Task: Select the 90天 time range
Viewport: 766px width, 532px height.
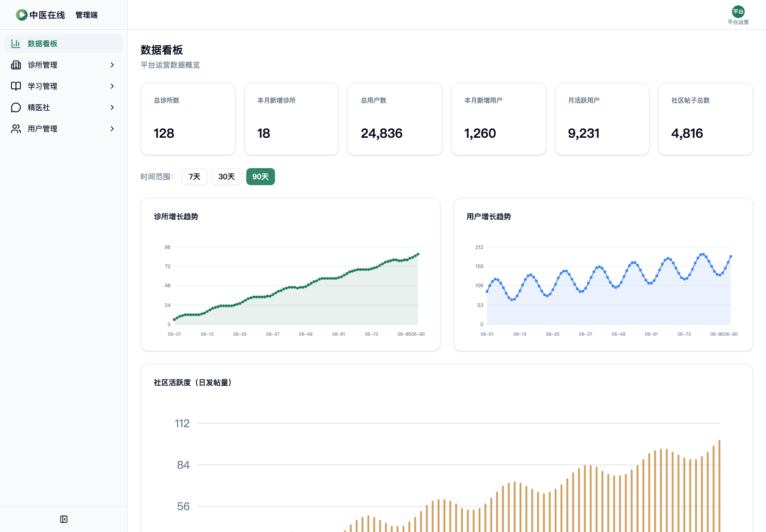Action: tap(261, 177)
